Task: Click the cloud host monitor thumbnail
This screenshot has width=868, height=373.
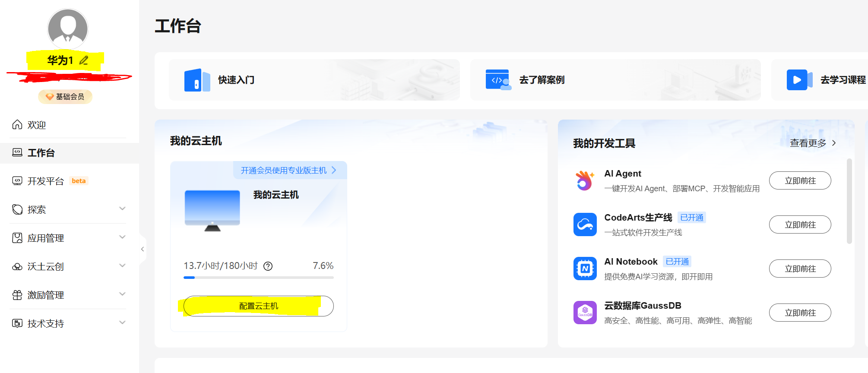Action: 212,211
